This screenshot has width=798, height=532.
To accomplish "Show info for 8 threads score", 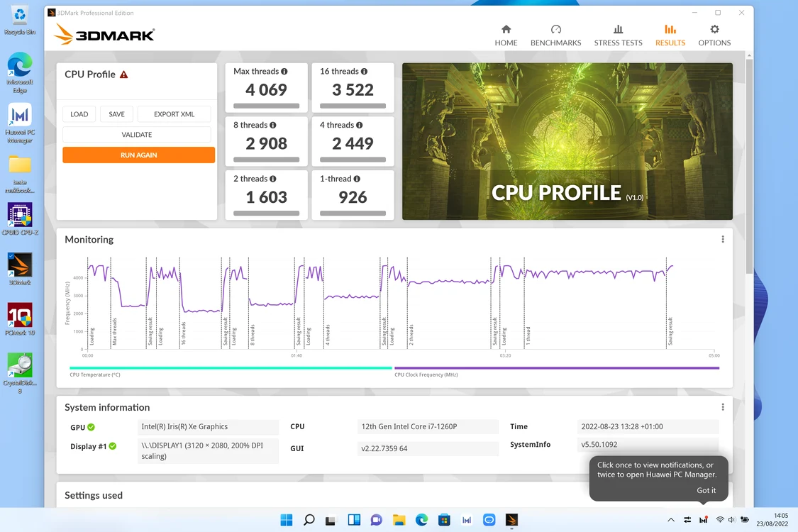I will (273, 125).
